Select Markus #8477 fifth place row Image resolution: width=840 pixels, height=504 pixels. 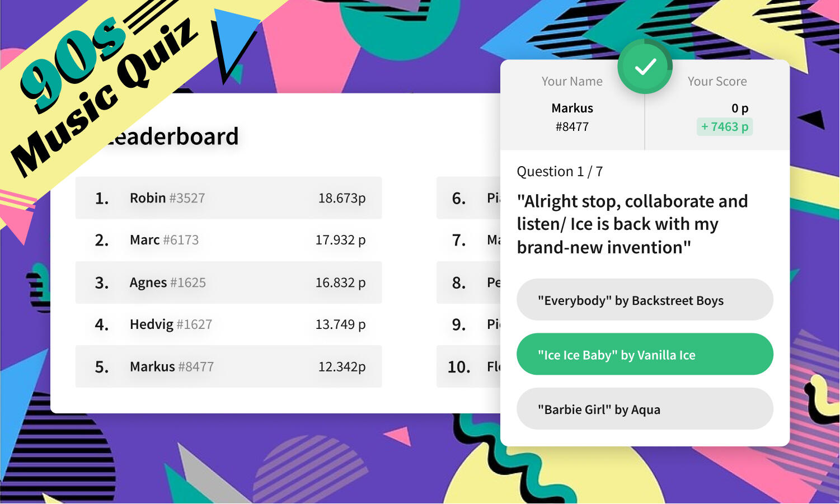coord(228,366)
